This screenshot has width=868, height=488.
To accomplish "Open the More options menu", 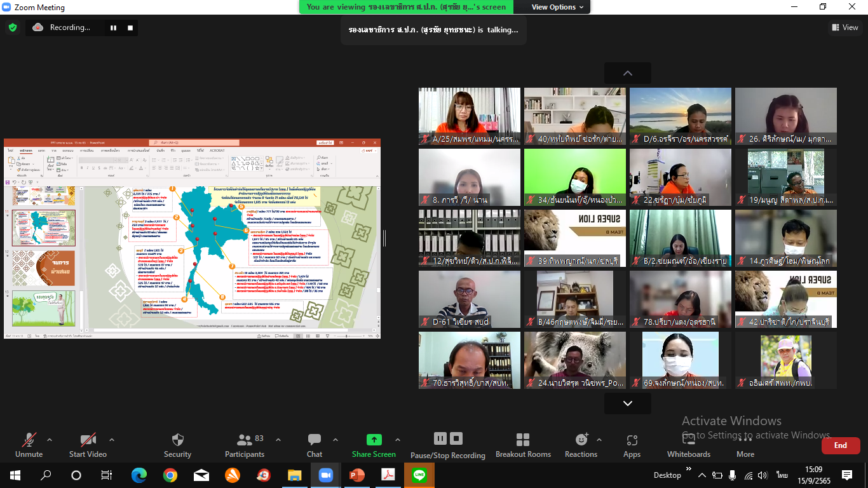I will pyautogui.click(x=745, y=445).
